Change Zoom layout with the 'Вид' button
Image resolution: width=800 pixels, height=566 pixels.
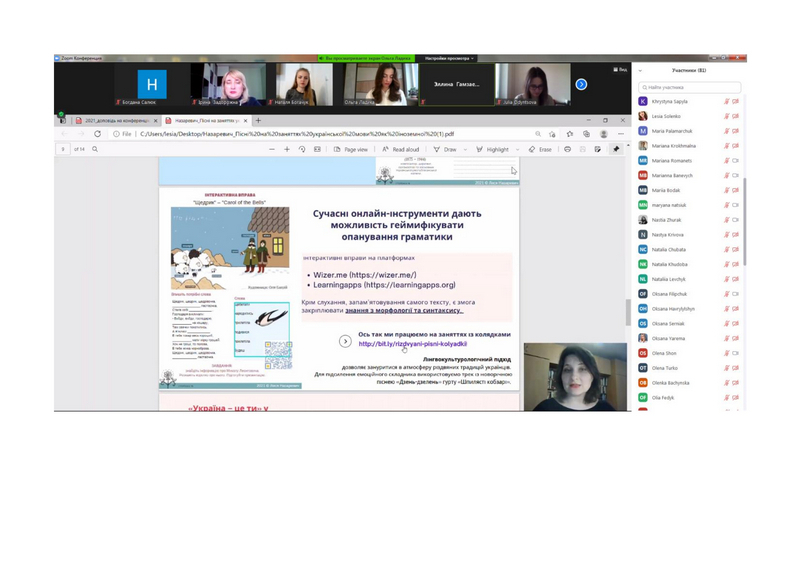(620, 69)
